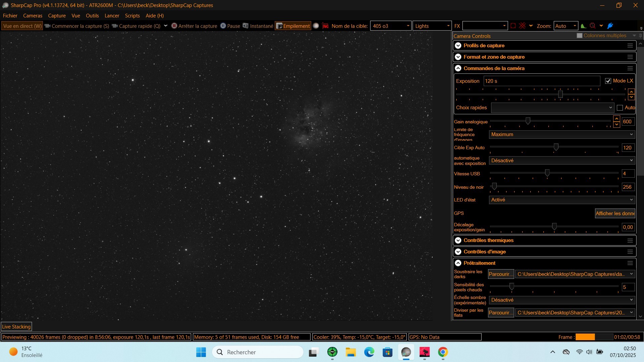Check the Colonnes multiples box
The width and height of the screenshot is (644, 362).
point(579,36)
